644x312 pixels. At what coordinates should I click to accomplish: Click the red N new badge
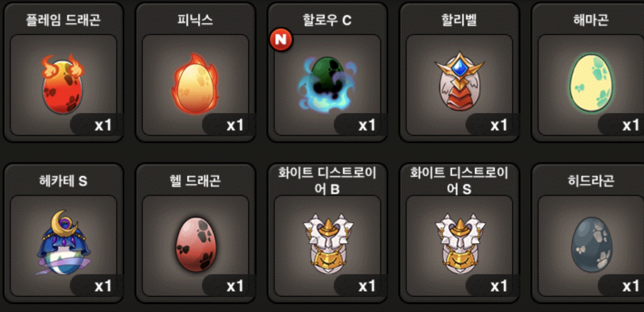click(281, 40)
